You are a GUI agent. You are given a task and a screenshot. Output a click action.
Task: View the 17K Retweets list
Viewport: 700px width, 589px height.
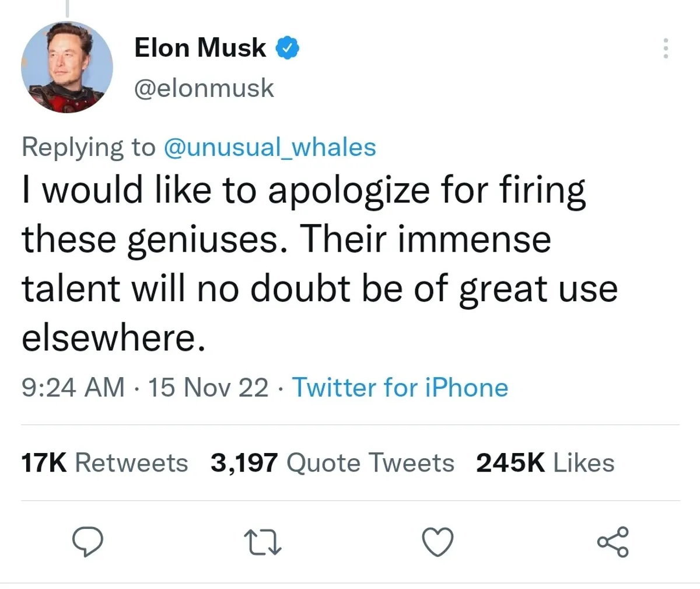105,463
